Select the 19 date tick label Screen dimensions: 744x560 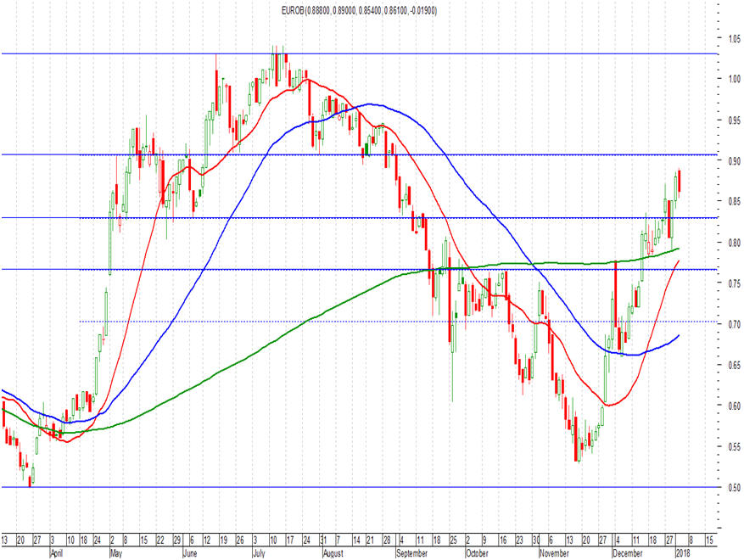[x=223, y=540]
